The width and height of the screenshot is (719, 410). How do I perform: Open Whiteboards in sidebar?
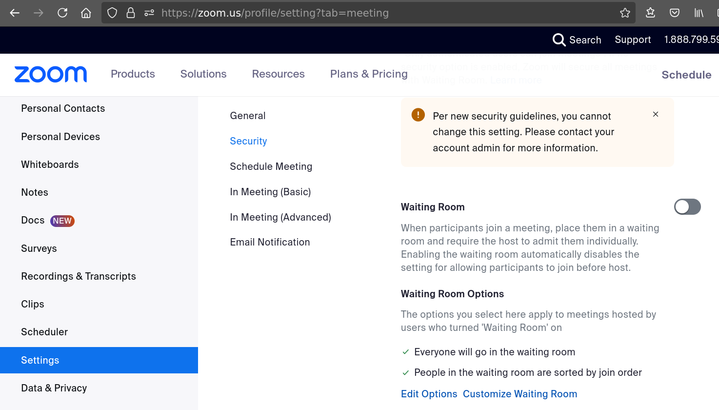point(50,165)
